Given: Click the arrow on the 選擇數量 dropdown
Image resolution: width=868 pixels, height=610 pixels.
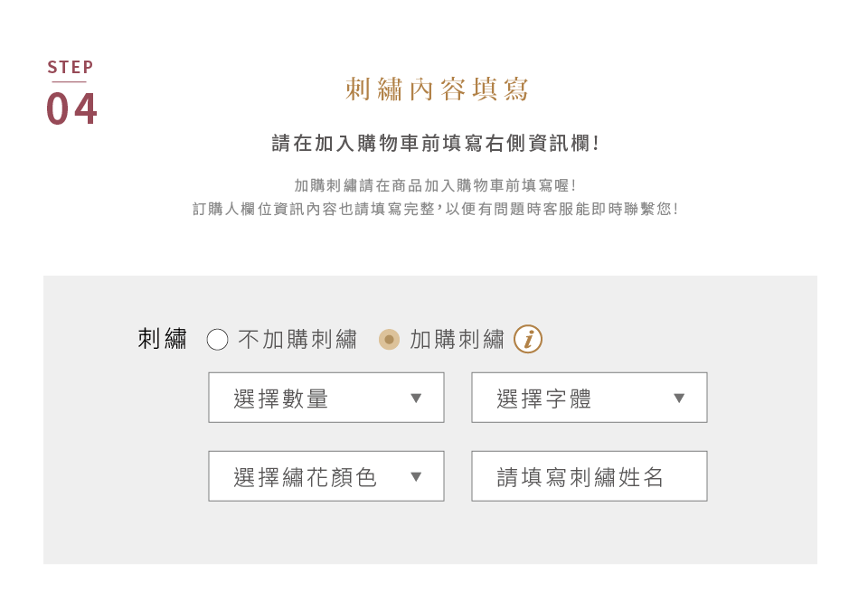Looking at the screenshot, I should 416,398.
